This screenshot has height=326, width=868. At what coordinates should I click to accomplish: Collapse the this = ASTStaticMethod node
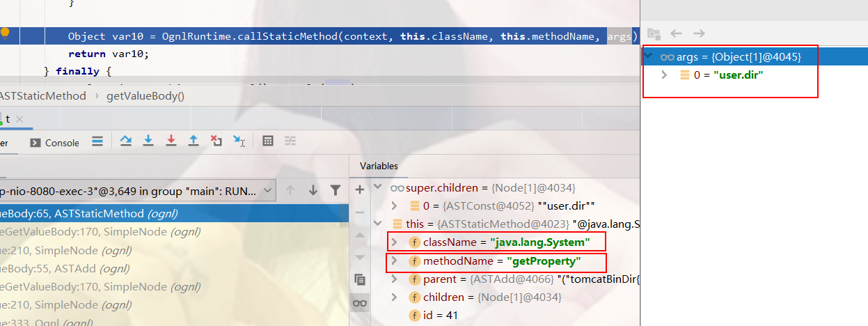[x=378, y=224]
